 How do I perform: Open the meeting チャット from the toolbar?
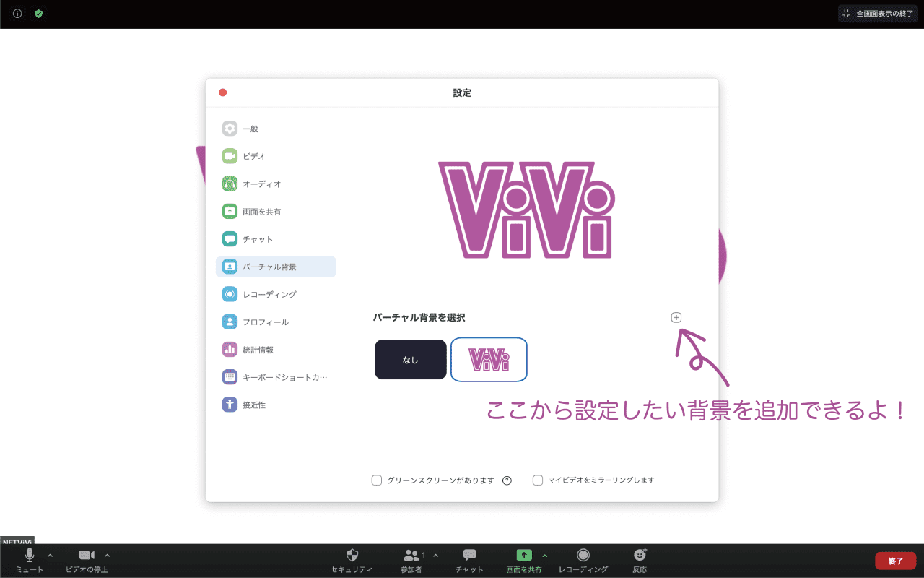pos(470,560)
